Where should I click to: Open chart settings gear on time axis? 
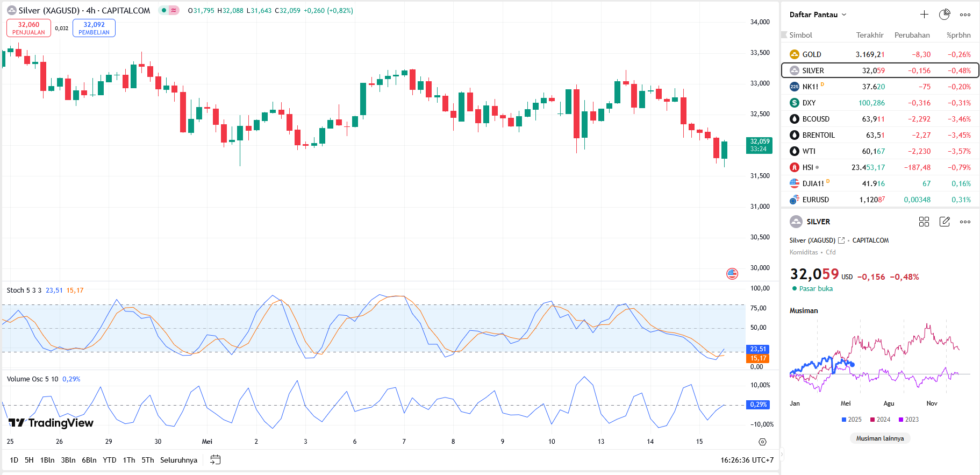point(762,442)
